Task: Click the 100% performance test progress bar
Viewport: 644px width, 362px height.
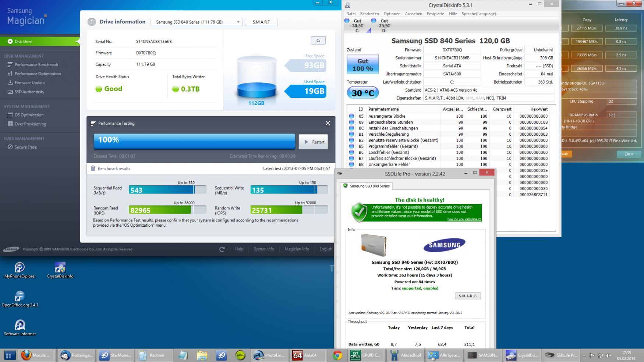Action: 194,142
